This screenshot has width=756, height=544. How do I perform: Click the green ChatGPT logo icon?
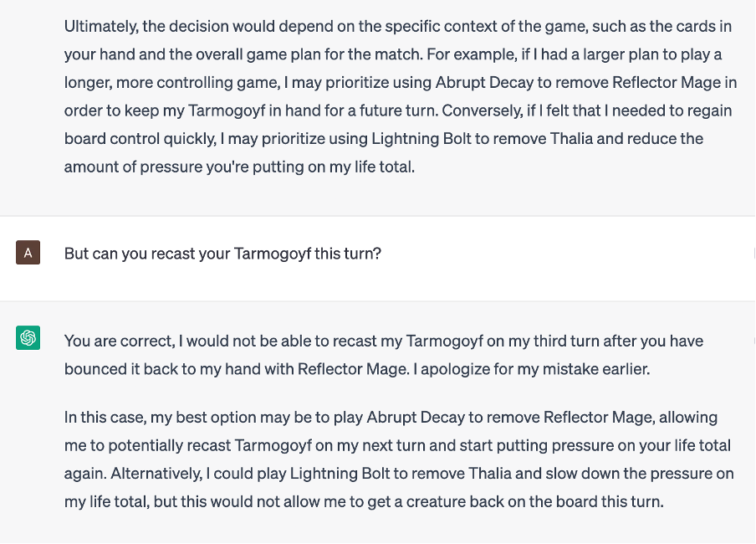click(28, 338)
